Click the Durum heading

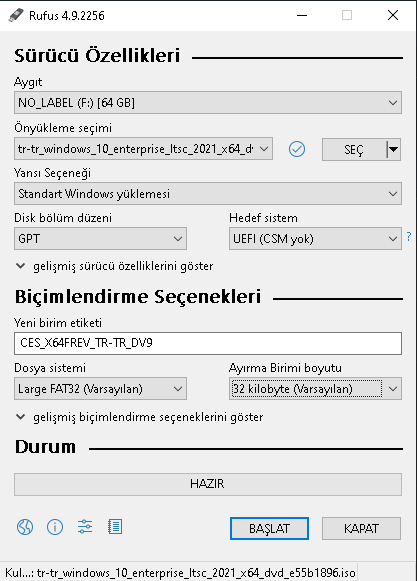(45, 447)
